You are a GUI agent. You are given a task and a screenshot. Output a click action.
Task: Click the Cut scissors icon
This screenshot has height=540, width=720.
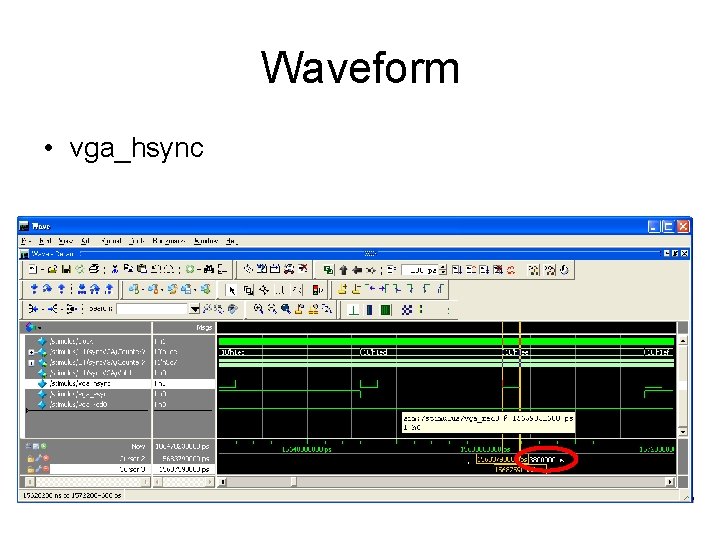115,270
